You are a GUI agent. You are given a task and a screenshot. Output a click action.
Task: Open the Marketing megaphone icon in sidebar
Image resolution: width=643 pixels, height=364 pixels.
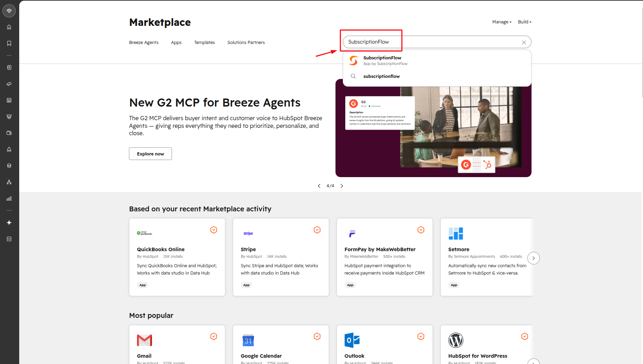(9, 84)
